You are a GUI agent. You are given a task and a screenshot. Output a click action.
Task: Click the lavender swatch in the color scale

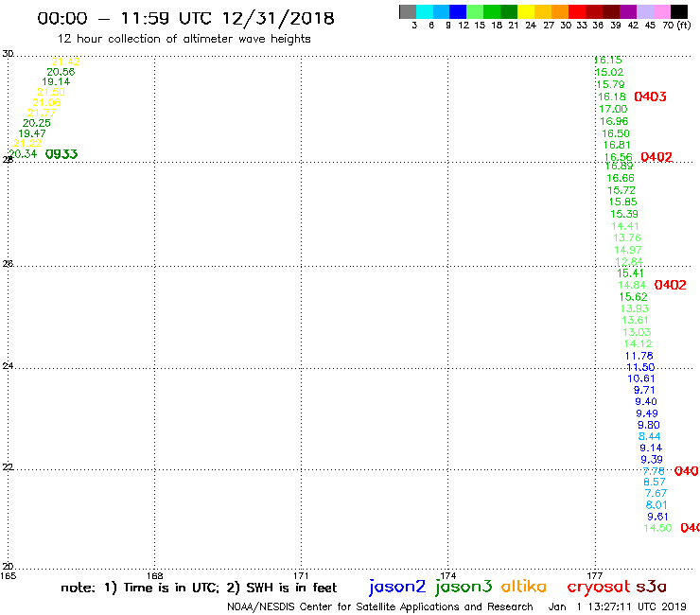645,11
